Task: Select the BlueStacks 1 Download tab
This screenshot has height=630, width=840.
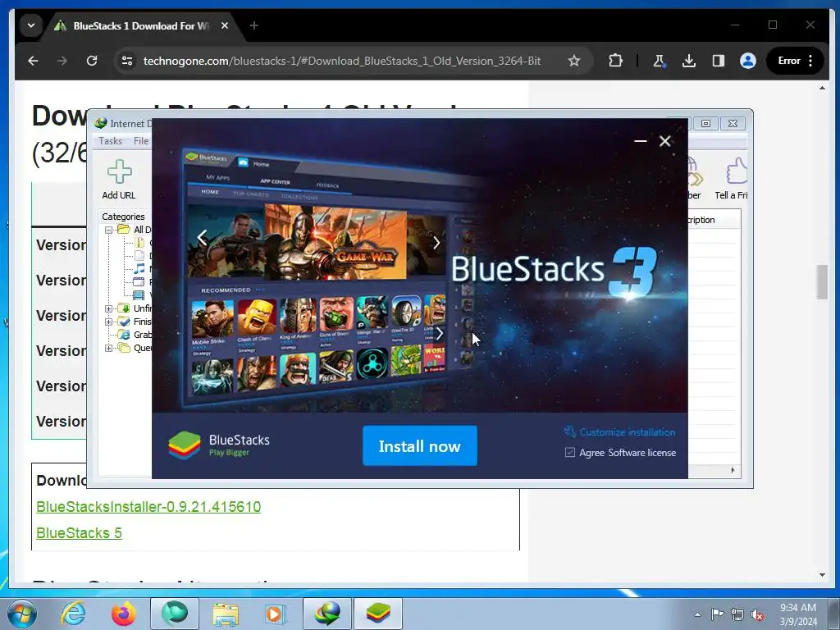Action: (142, 25)
